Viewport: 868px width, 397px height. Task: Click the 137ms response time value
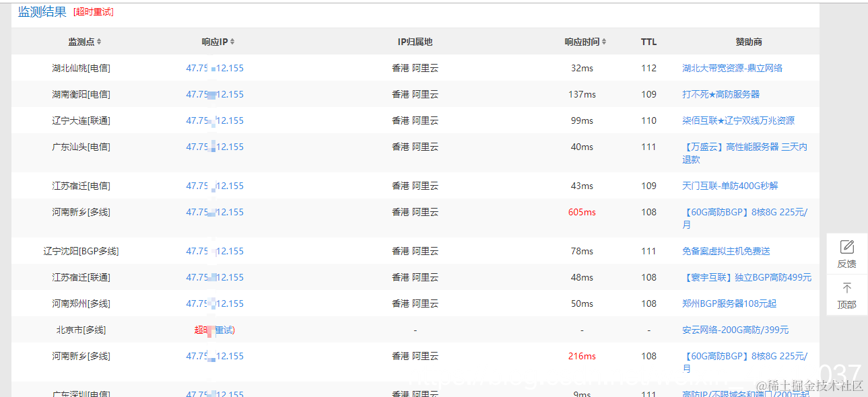[x=582, y=94]
